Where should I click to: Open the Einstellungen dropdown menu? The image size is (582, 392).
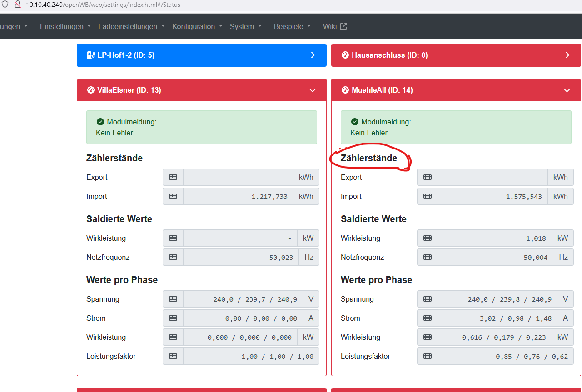[x=65, y=26]
